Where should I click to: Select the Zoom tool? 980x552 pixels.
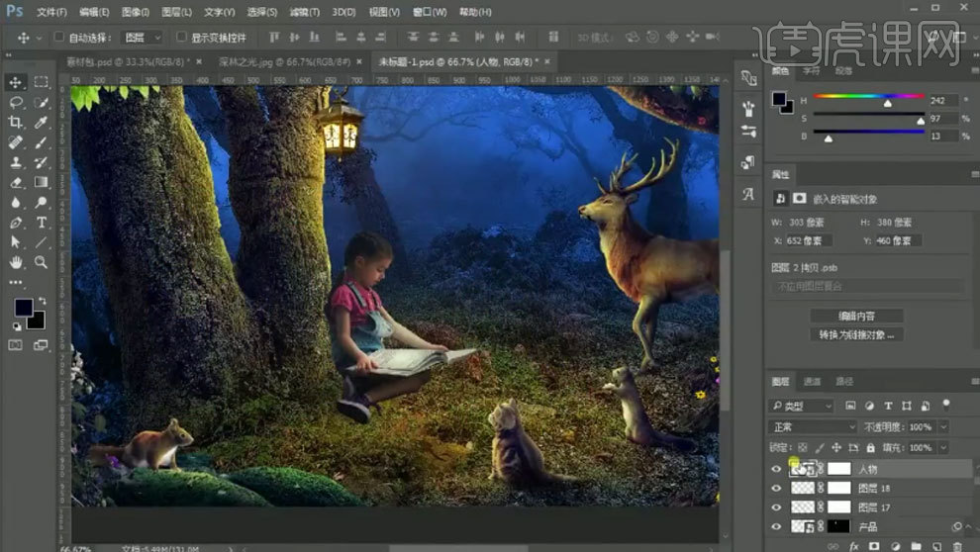[x=42, y=262]
